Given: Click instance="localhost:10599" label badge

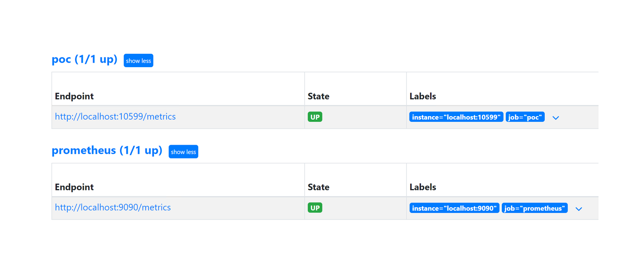Looking at the screenshot, I should coord(456,117).
